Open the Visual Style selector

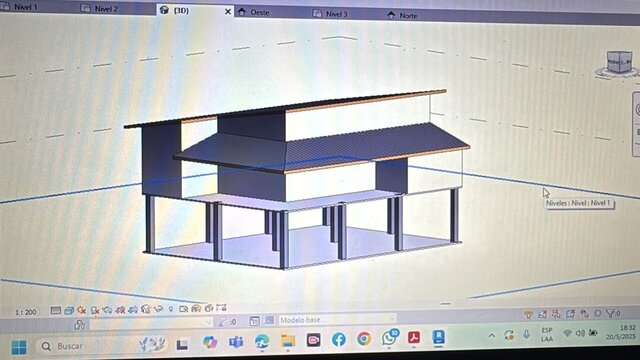69,311
